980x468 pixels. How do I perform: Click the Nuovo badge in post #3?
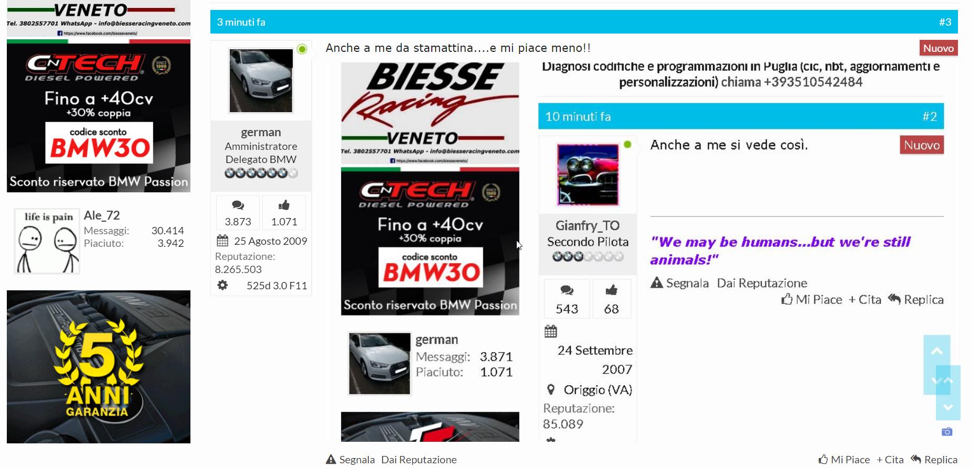pyautogui.click(x=939, y=48)
